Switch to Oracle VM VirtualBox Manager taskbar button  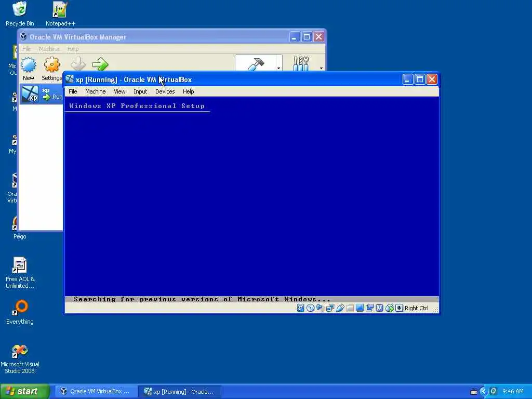[x=96, y=392]
